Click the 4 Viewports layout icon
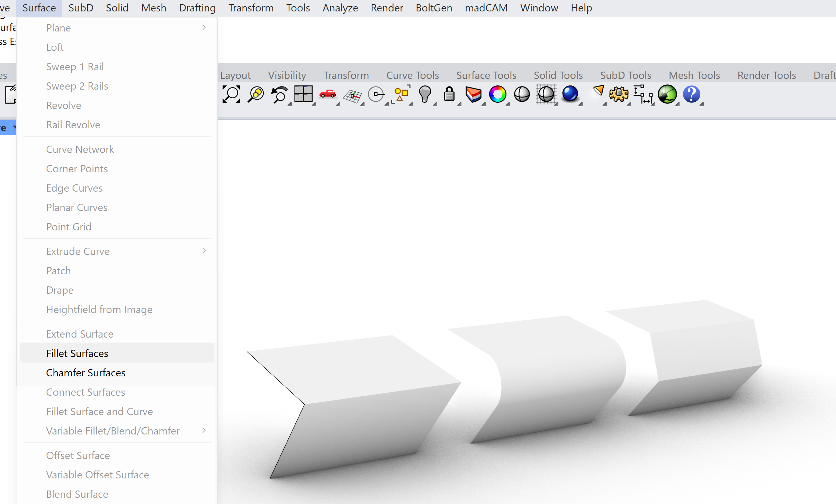This screenshot has width=836, height=504. coord(303,94)
